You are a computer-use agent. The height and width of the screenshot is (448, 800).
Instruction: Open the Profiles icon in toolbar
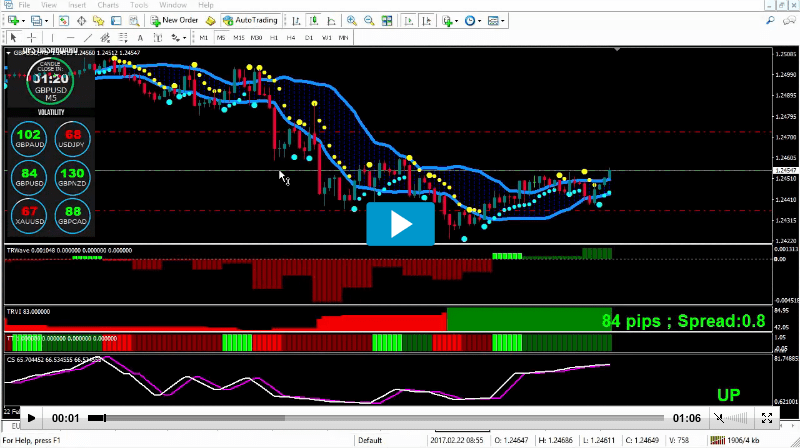tap(36, 20)
